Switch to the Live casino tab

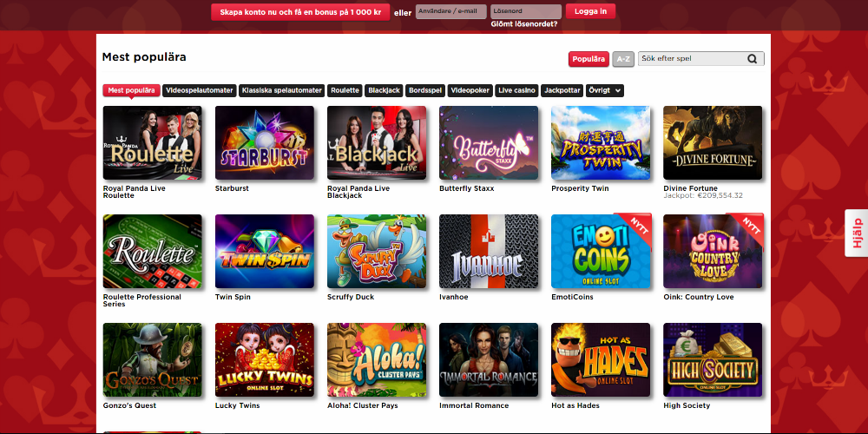pos(516,91)
